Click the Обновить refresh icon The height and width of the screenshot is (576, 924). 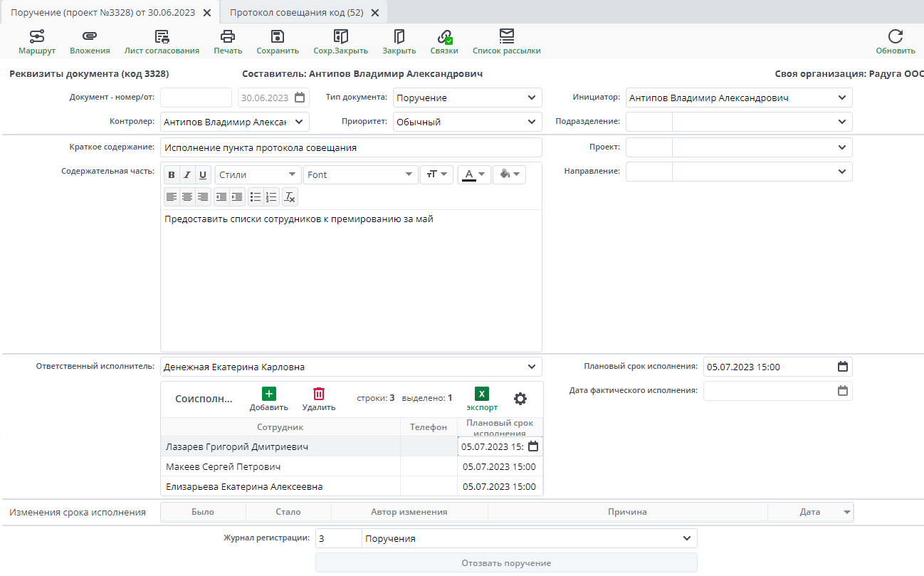pyautogui.click(x=895, y=36)
